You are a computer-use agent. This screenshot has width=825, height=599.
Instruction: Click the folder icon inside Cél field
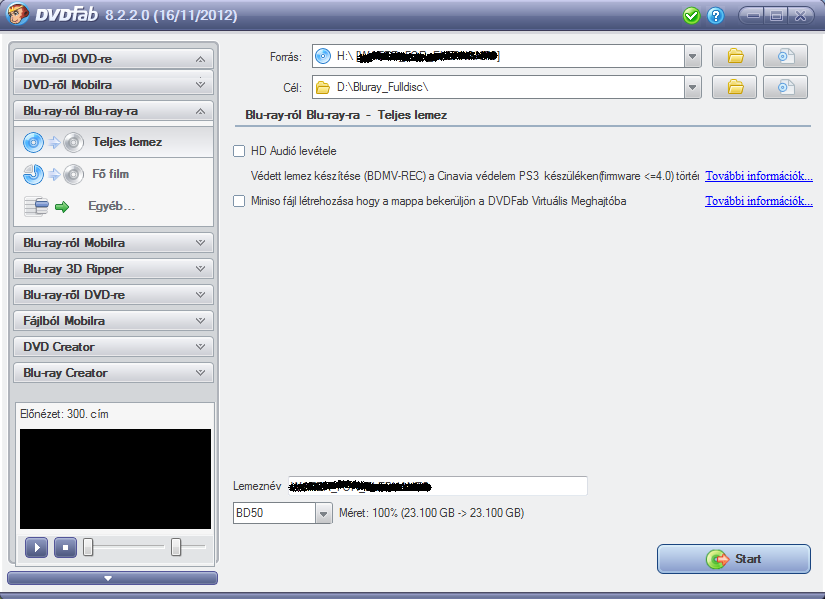coord(323,87)
